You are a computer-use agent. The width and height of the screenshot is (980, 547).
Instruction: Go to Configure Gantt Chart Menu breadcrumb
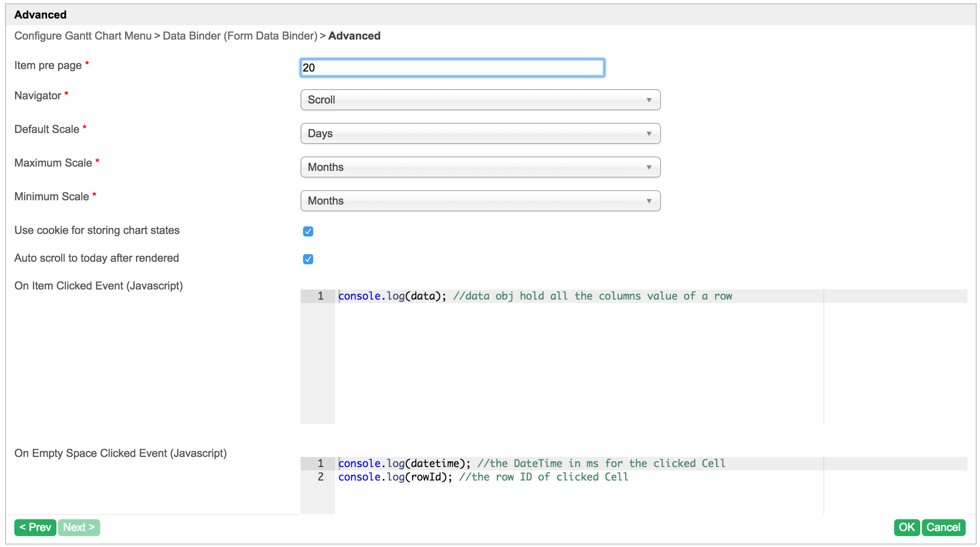pos(83,36)
